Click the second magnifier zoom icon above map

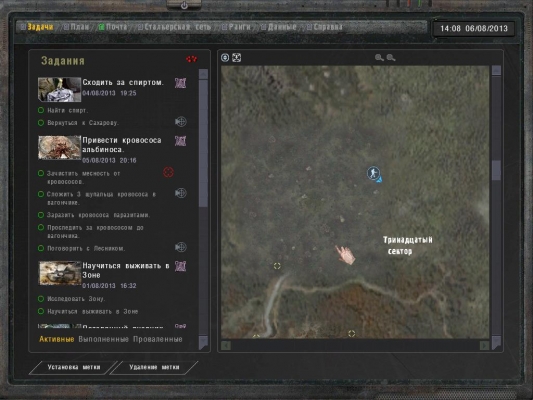(391, 58)
